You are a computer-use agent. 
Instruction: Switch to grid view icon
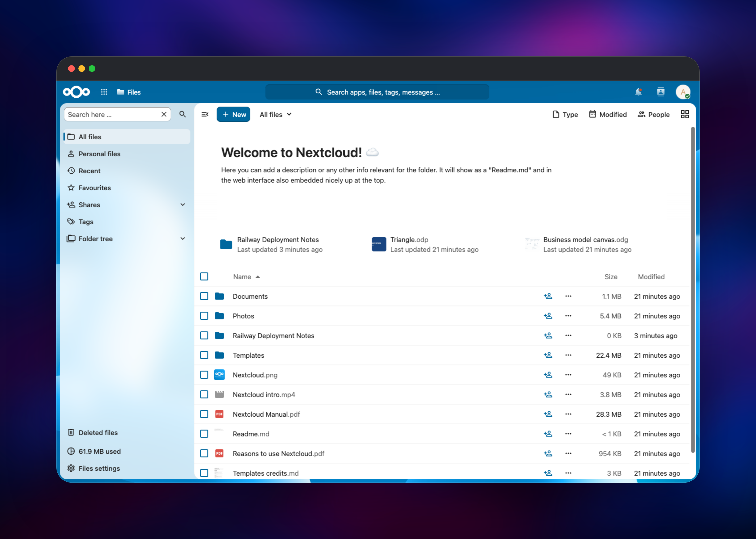(x=685, y=114)
